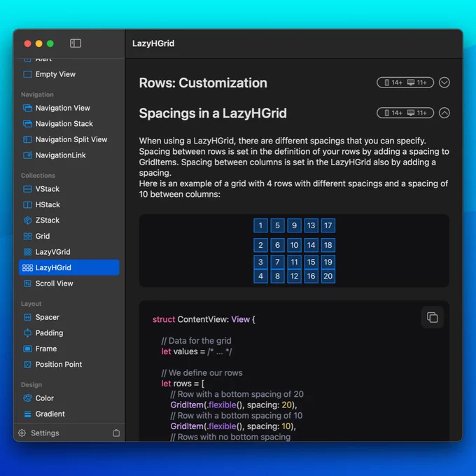476x476 pixels.
Task: Open the Frame entry
Action: pos(69,349)
